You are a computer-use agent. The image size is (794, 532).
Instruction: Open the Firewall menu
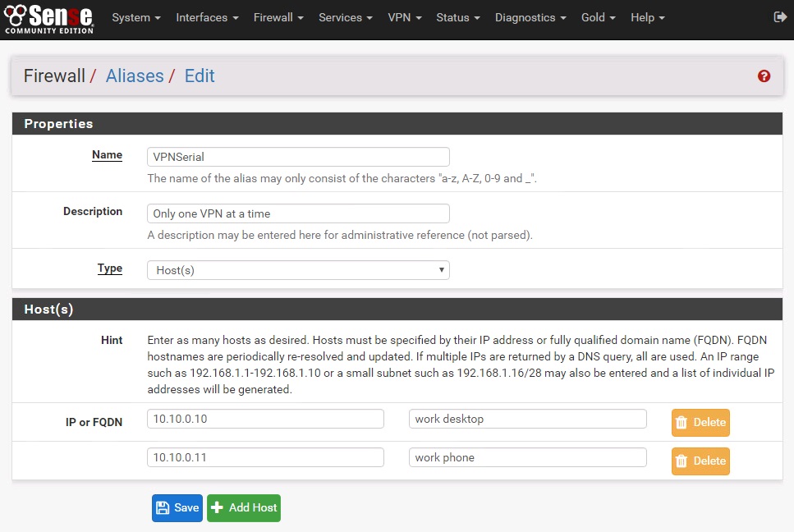pyautogui.click(x=278, y=17)
